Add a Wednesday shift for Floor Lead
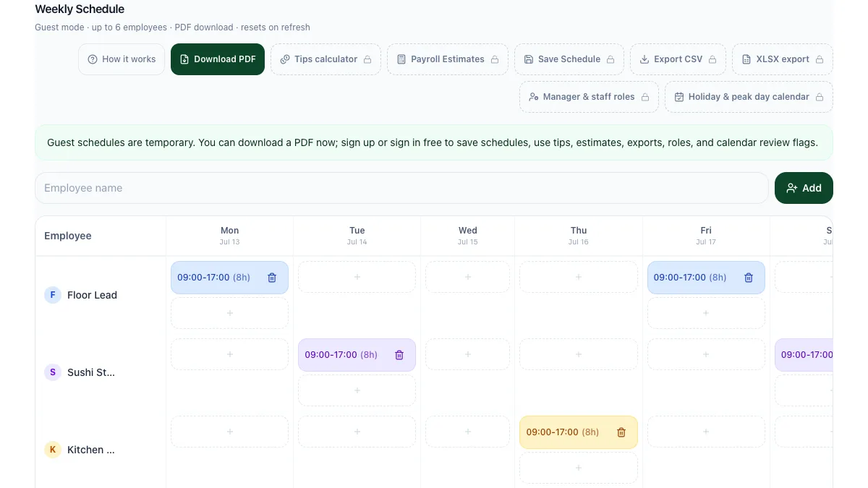The image size is (868, 488). 467,277
